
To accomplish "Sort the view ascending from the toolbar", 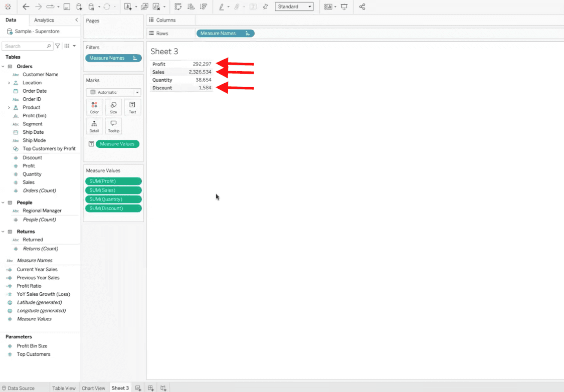I will click(x=192, y=7).
